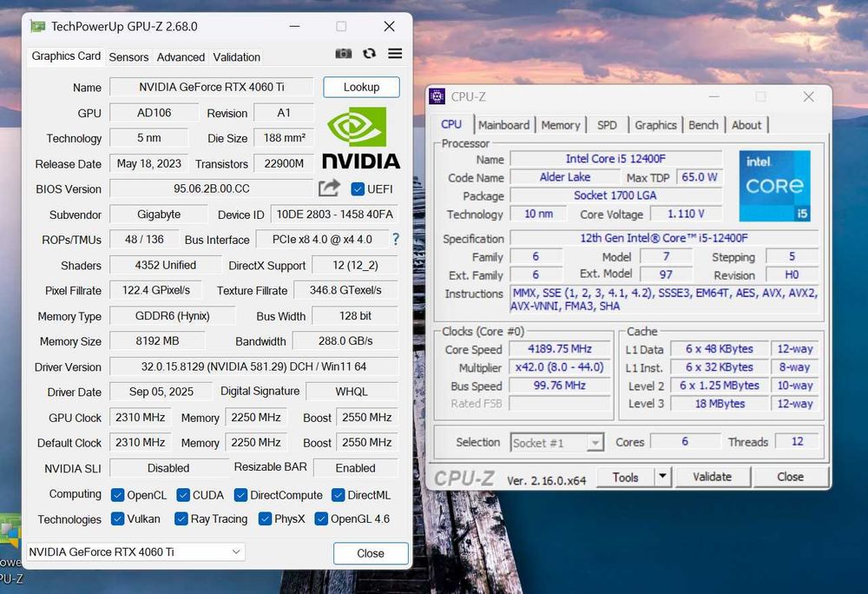Viewport: 868px width, 594px height.
Task: Open the SPD tab in CPU-Z
Action: tap(607, 125)
